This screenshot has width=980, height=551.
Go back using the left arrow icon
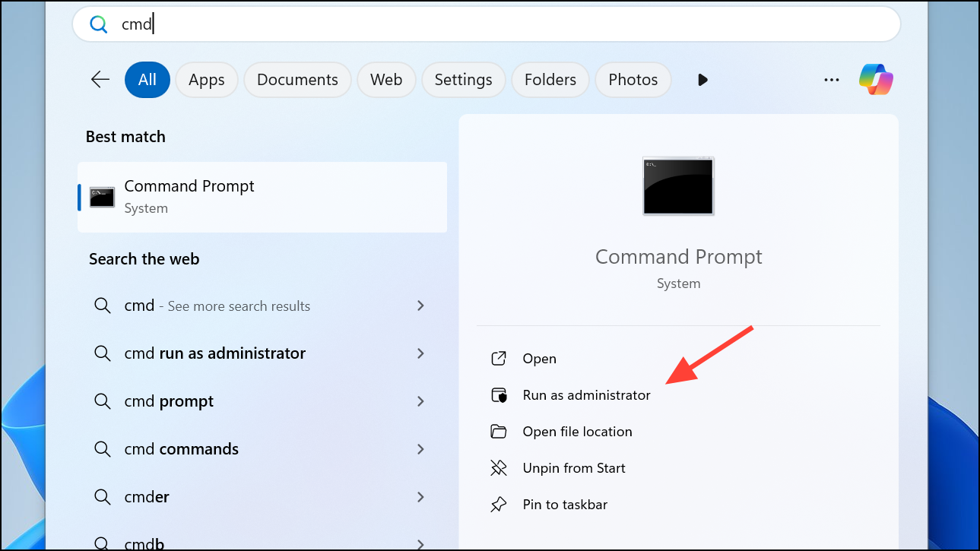pyautogui.click(x=100, y=79)
